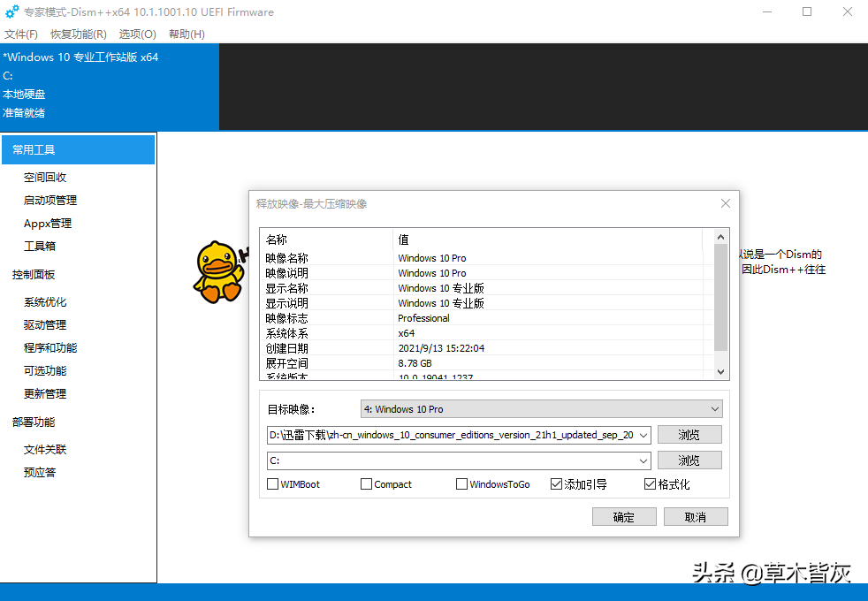Open the C: target drive dropdown
Viewport: 868px width, 601px height.
(x=643, y=460)
